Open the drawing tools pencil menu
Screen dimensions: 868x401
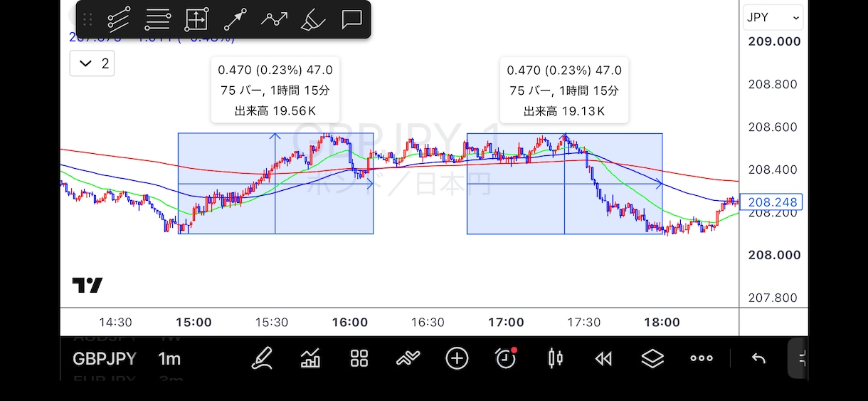pyautogui.click(x=262, y=358)
